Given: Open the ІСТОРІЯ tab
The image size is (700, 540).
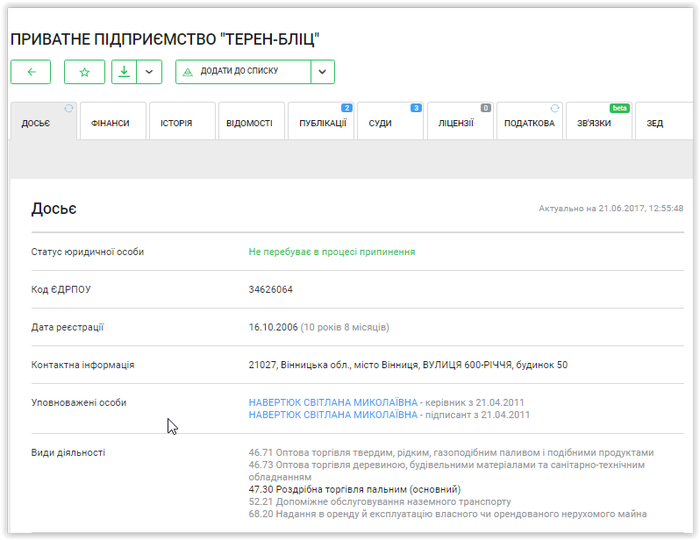Looking at the screenshot, I should (182, 121).
